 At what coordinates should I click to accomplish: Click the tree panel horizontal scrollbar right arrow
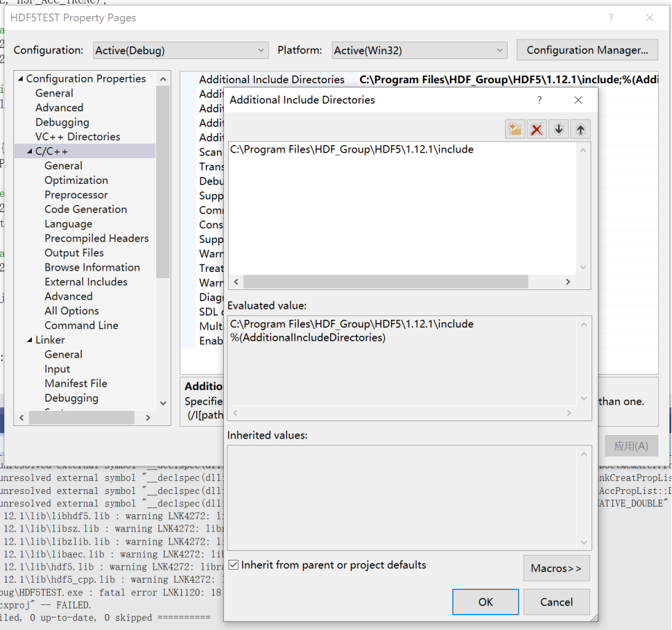coord(148,417)
